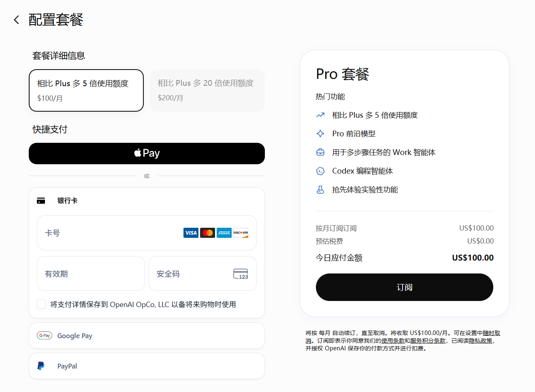Click the 热门功能 label
Viewport: 535px width, 392px height.
(330, 97)
